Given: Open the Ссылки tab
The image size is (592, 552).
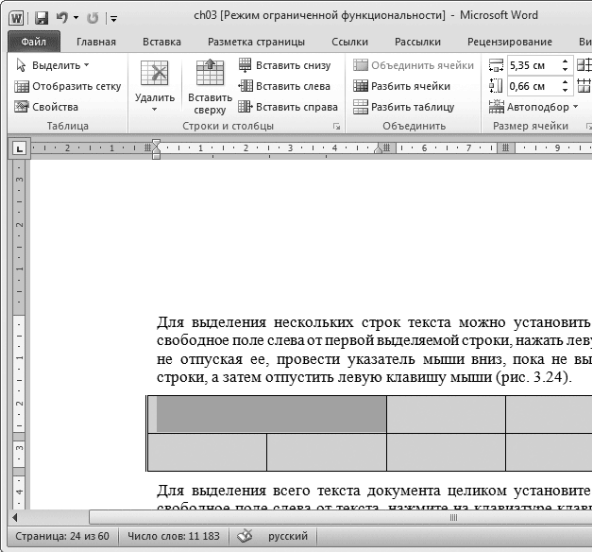Looking at the screenshot, I should 350,42.
